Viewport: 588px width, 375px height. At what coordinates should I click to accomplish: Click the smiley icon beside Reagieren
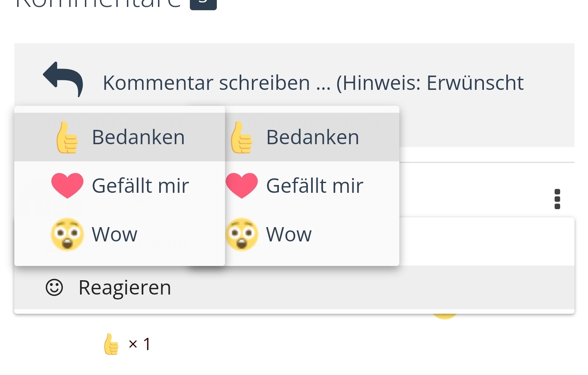(x=54, y=288)
